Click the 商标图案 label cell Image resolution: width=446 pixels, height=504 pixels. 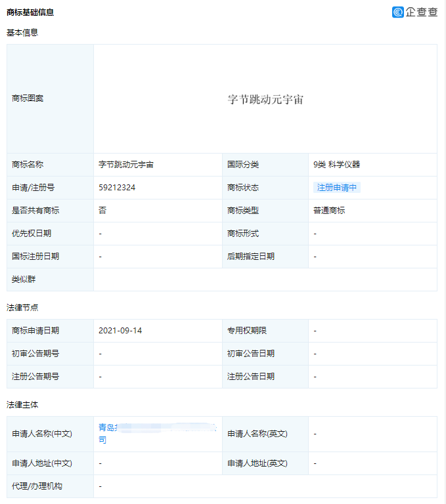50,98
